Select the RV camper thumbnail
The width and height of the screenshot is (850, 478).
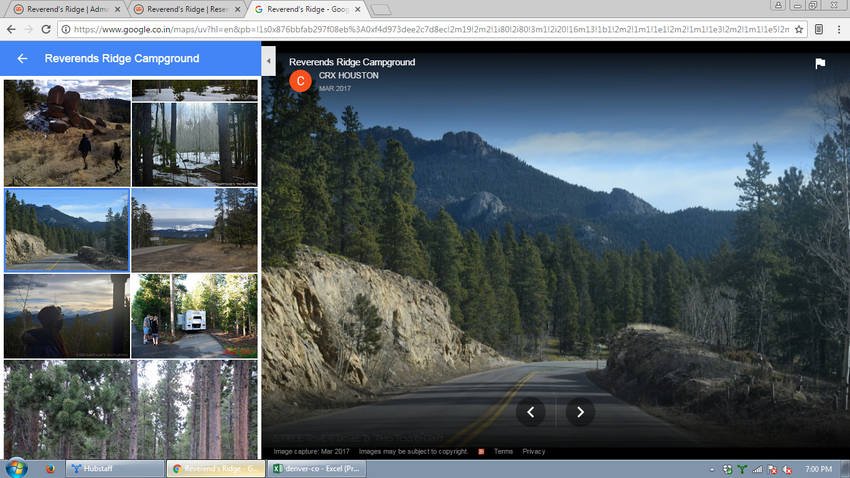[x=194, y=316]
